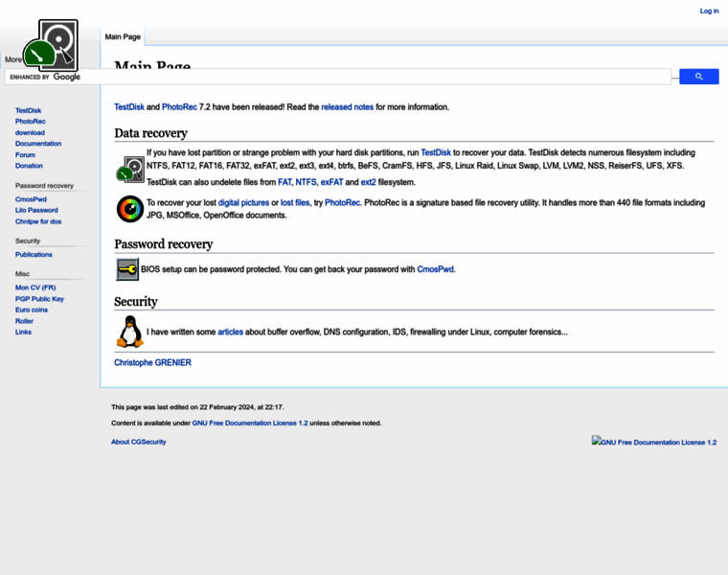This screenshot has width=728, height=575.
Task: Open the released notes link
Action: click(x=348, y=107)
